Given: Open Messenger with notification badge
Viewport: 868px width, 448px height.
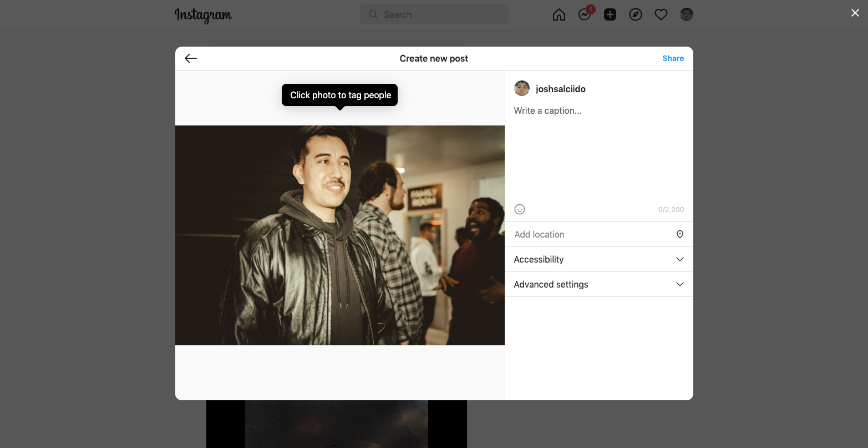Looking at the screenshot, I should coord(585,14).
